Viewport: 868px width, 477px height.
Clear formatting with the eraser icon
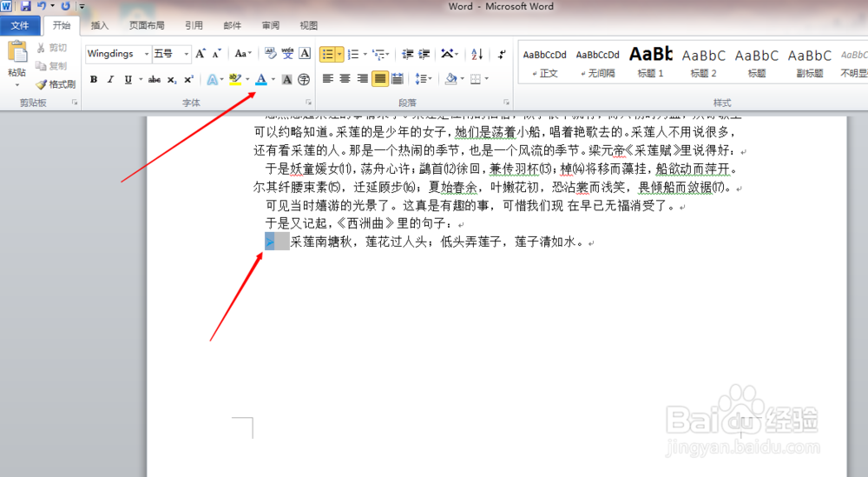[x=270, y=54]
